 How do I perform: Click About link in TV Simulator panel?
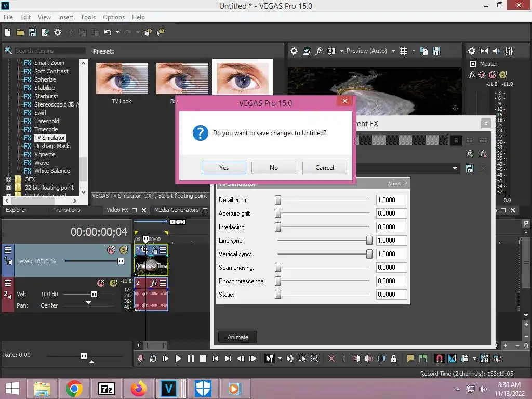coord(394,183)
